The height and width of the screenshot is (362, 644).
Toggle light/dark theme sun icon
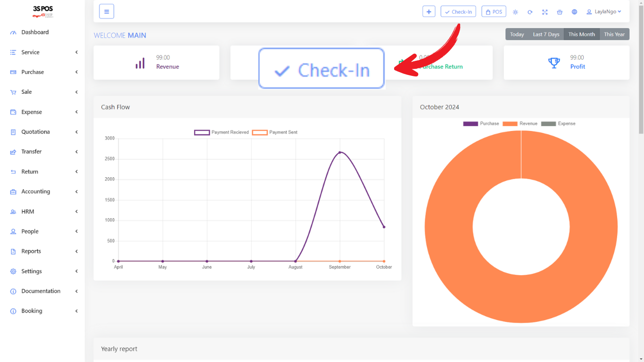click(515, 12)
